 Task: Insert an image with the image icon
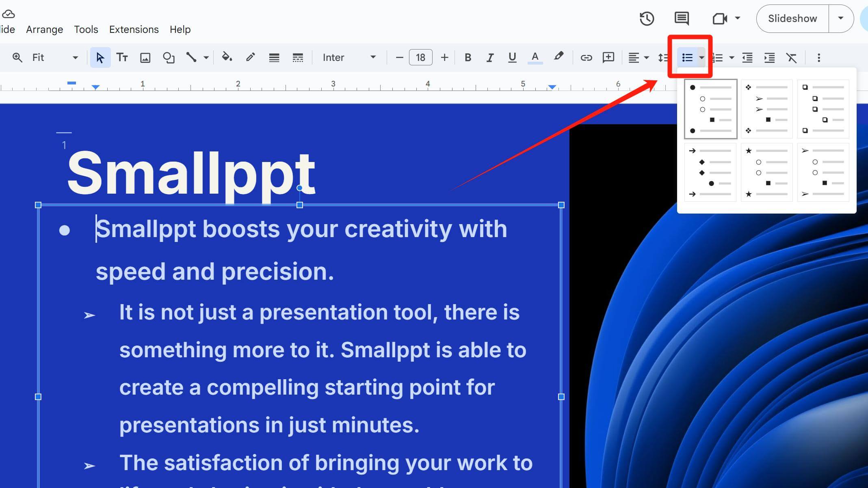click(x=145, y=58)
